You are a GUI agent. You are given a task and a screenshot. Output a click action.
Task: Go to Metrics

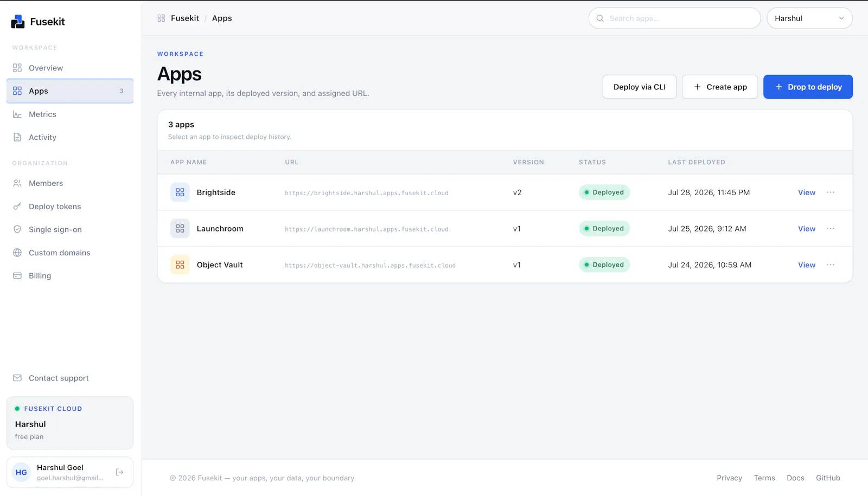pyautogui.click(x=70, y=114)
